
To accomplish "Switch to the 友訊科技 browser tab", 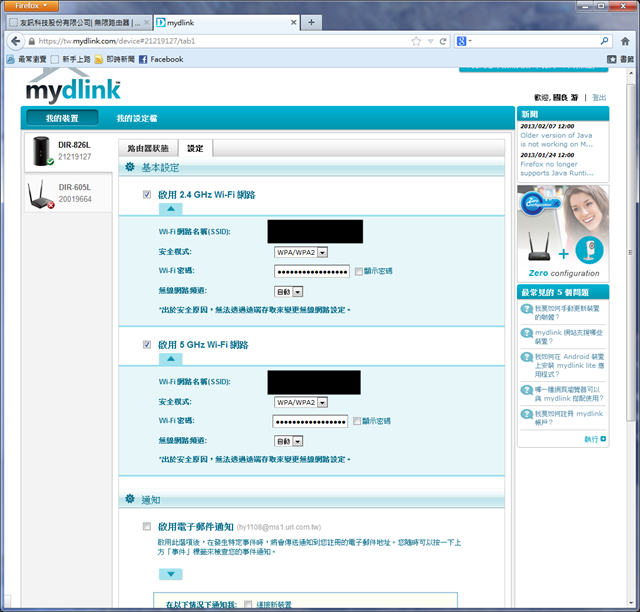I will point(80,23).
